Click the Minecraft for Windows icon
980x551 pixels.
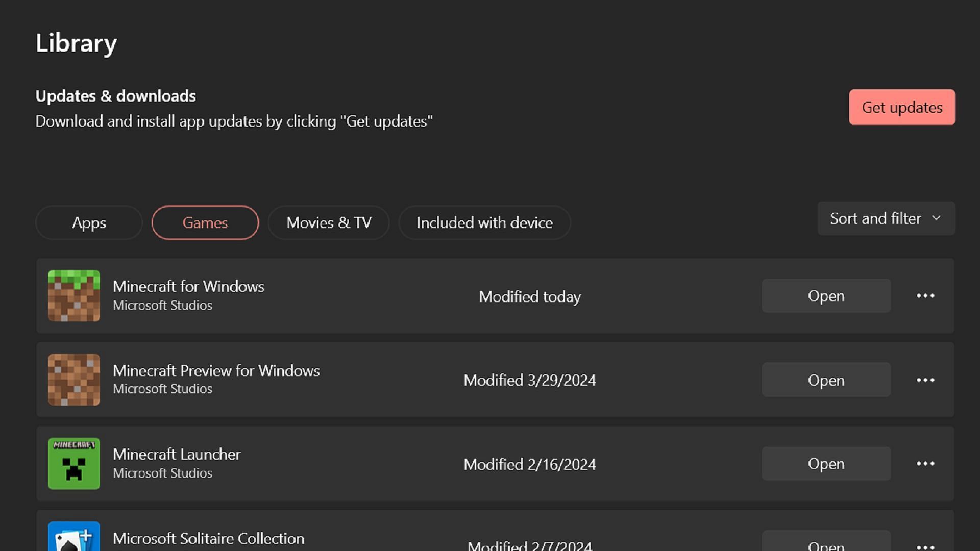click(x=74, y=296)
